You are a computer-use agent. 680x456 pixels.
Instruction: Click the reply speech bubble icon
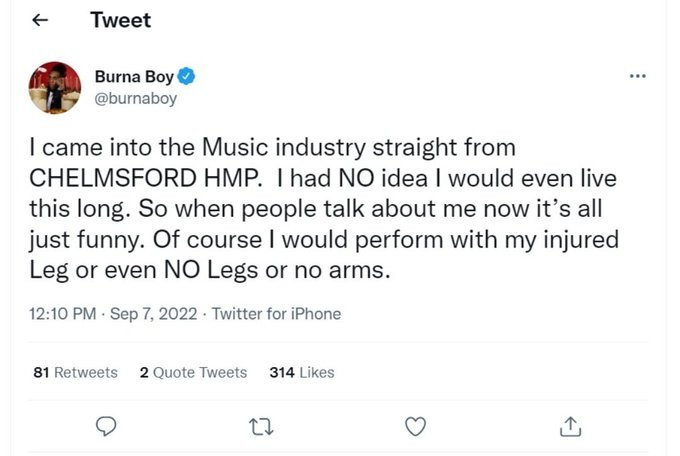[x=107, y=427]
